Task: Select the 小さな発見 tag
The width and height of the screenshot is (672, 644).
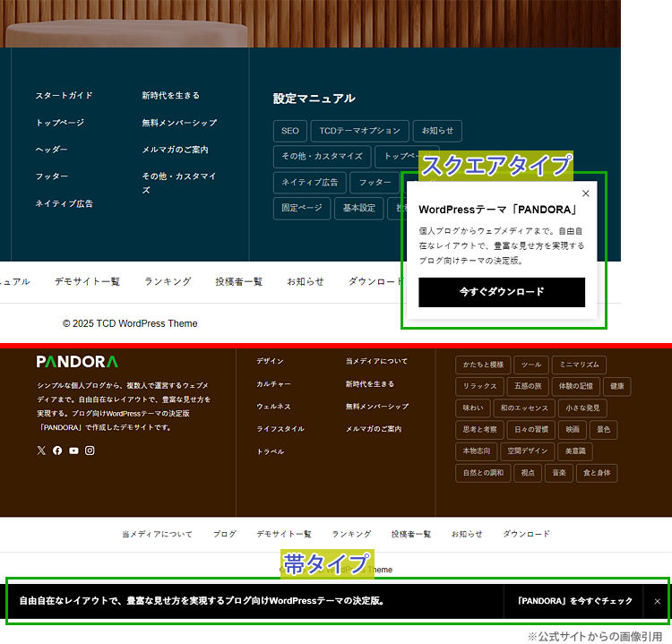Action: tap(582, 408)
